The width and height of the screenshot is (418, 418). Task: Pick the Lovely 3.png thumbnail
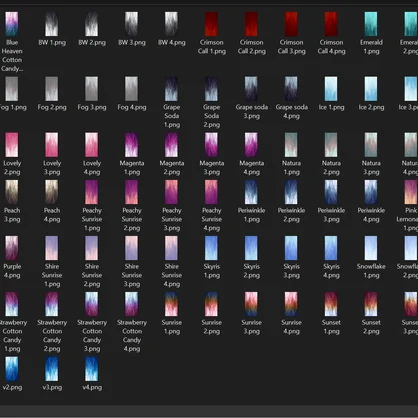point(52,145)
